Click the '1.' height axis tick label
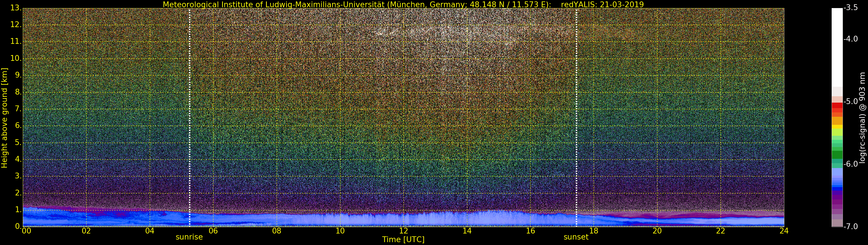The height and width of the screenshot is (245, 868). 18,210
